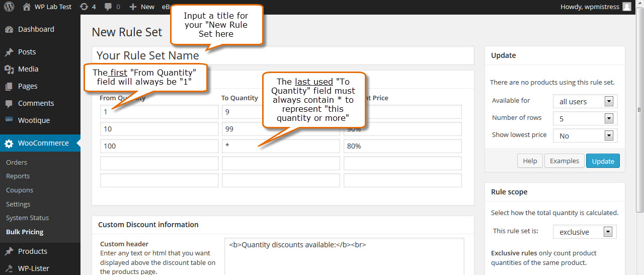Expand the Number of rows dropdown

tap(585, 118)
